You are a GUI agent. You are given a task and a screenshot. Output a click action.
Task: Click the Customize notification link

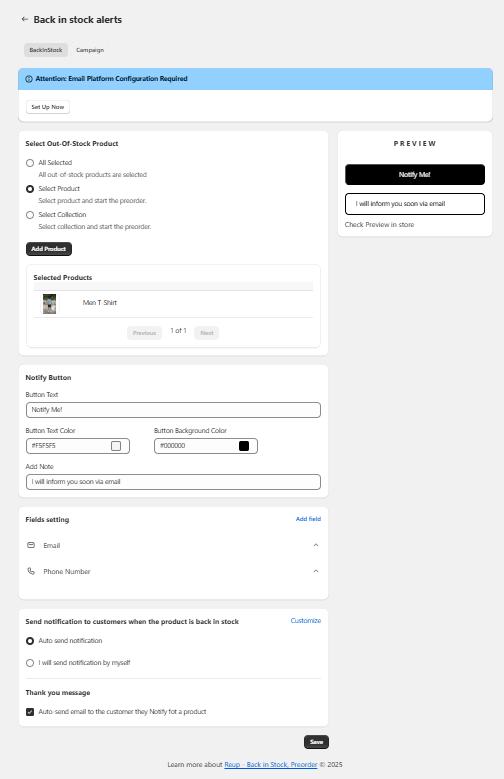click(306, 621)
